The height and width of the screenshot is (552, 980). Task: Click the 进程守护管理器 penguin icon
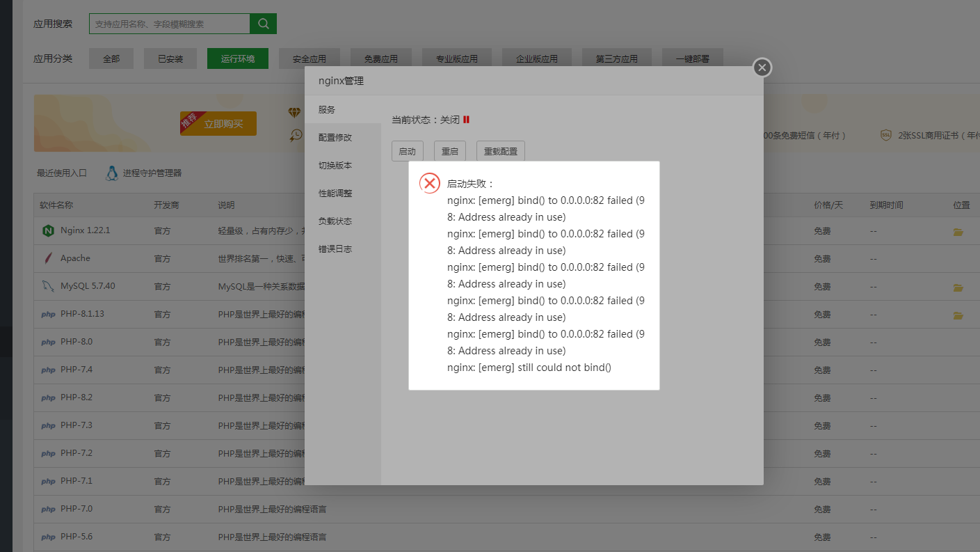tap(111, 173)
